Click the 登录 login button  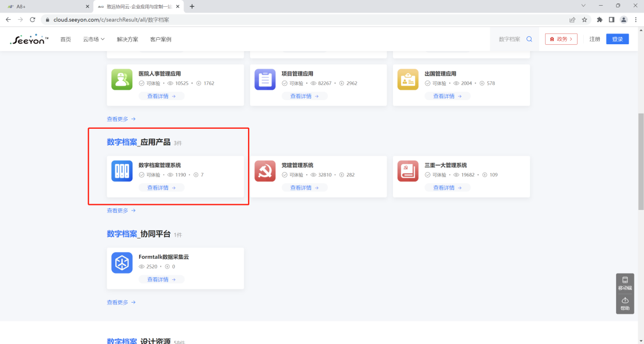tap(617, 39)
